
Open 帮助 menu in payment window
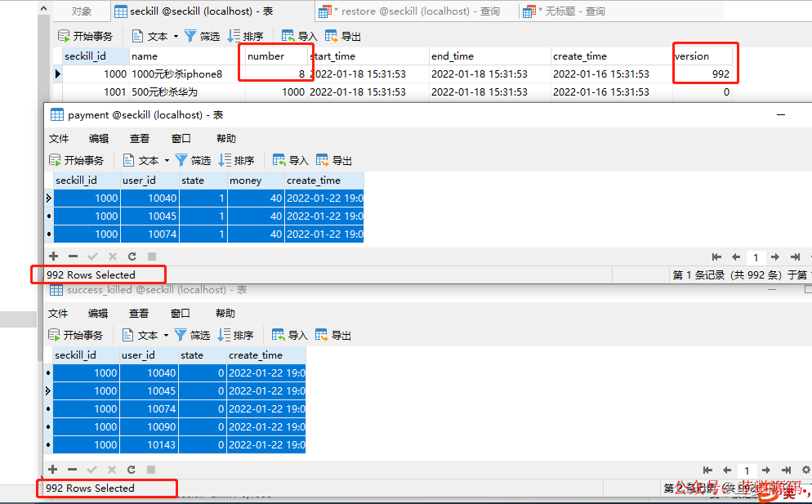pos(225,138)
